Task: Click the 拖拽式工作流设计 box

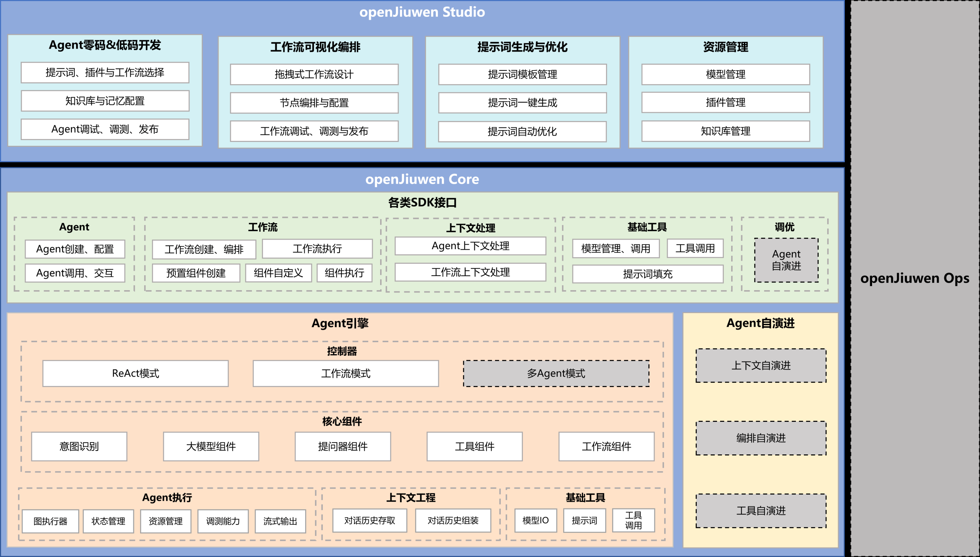Action: (314, 74)
